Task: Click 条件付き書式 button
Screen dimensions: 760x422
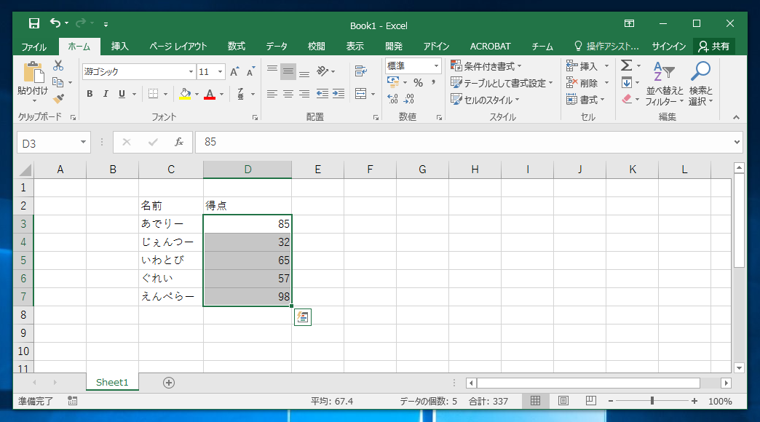Action: (487, 66)
